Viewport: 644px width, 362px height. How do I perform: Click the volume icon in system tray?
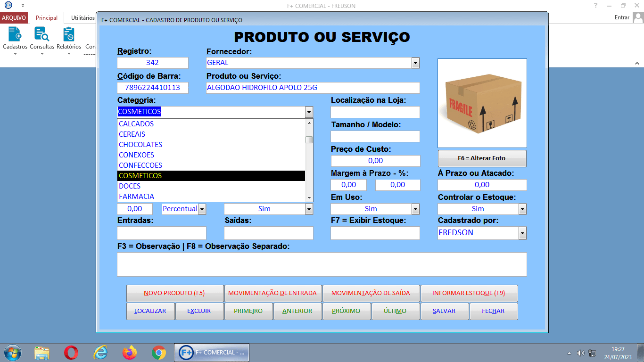pos(581,353)
